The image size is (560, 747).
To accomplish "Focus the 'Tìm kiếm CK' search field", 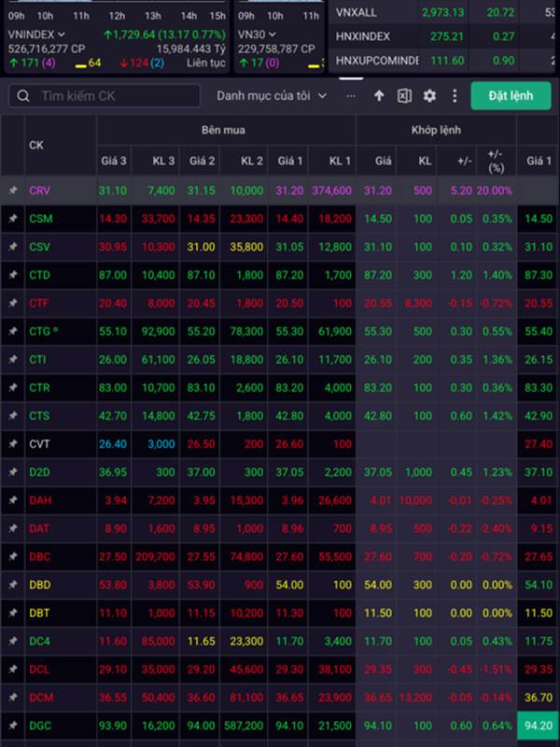I will point(105,96).
